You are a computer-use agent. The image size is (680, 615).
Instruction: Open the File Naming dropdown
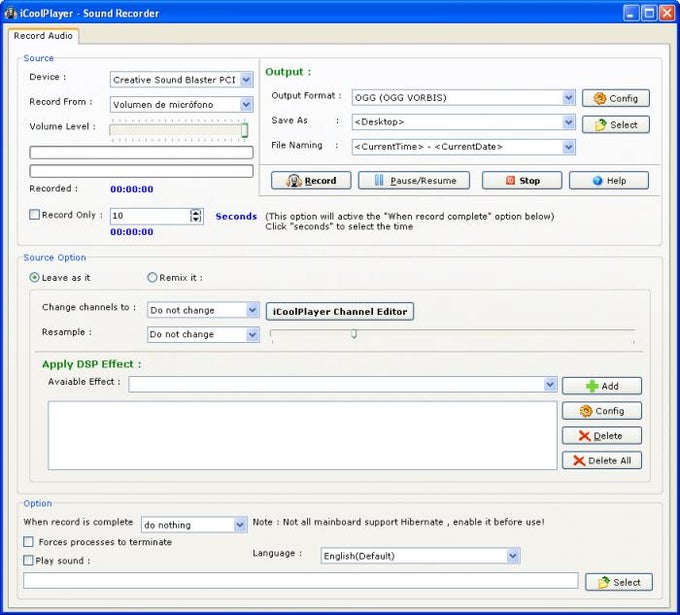click(569, 147)
